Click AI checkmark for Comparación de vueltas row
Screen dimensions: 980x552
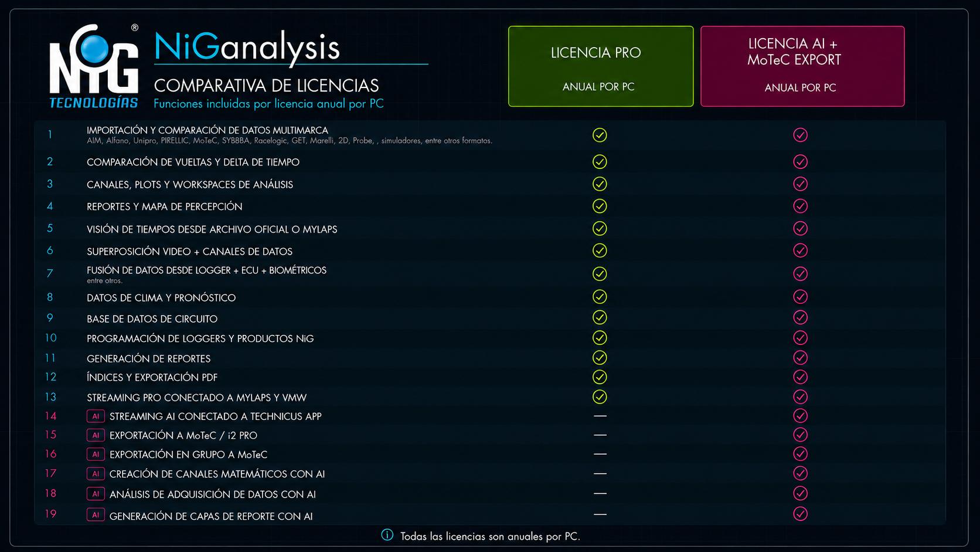click(800, 162)
